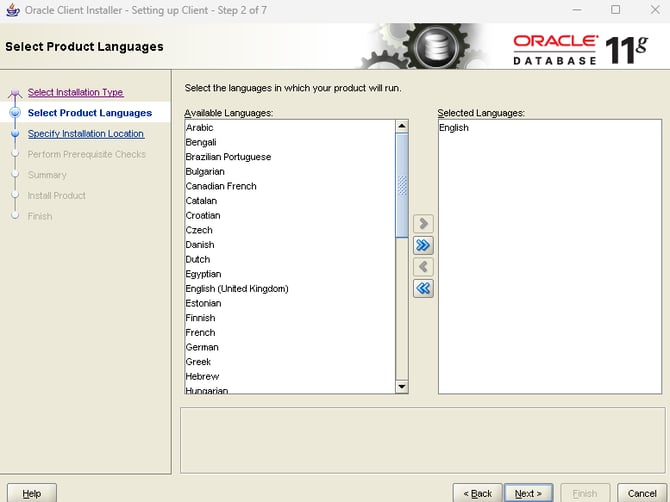
Task: Select English (United Kingdom) from the list
Action: (237, 289)
